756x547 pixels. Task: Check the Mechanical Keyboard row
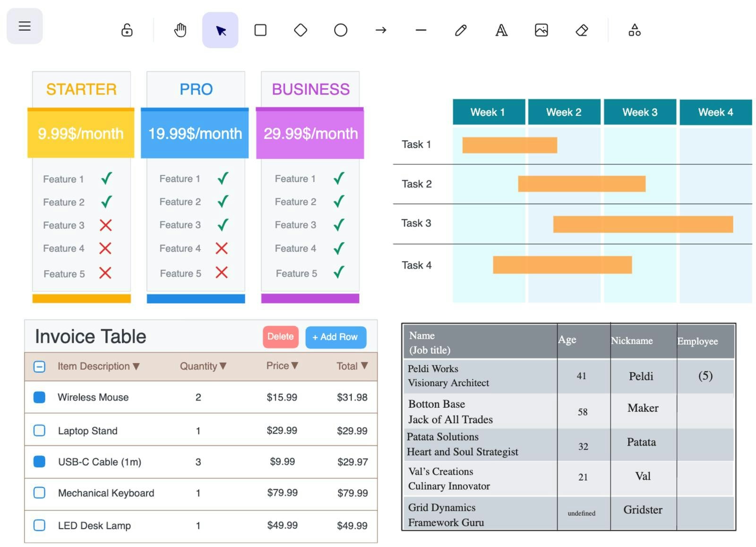39,493
